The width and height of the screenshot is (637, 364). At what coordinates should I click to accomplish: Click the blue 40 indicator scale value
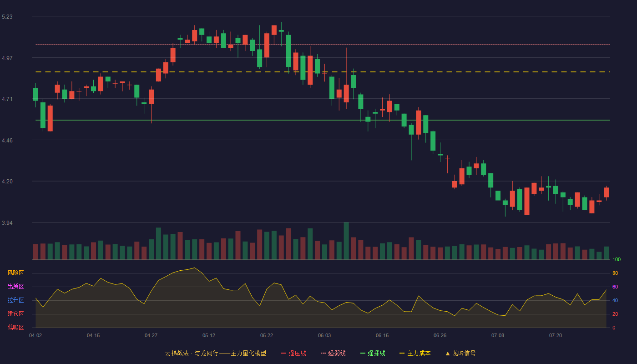[x=615, y=301]
